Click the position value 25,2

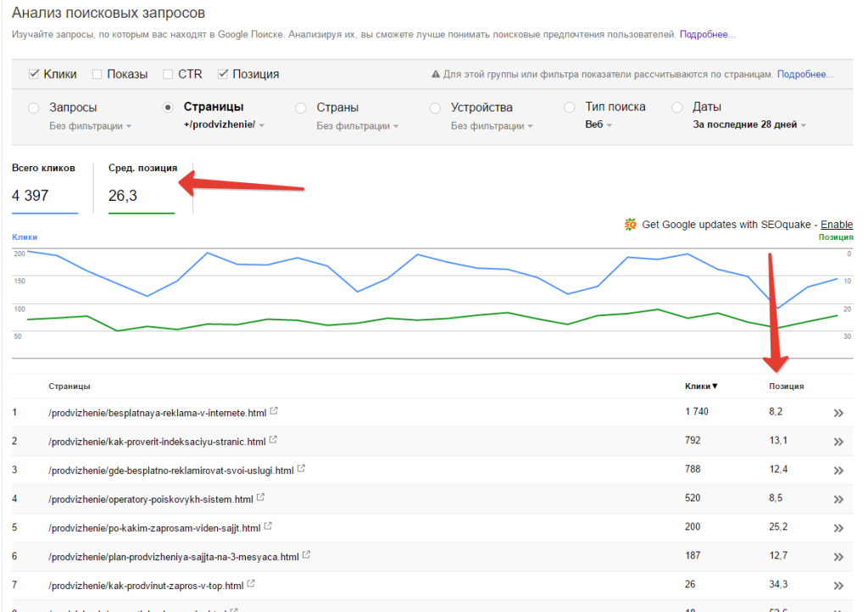(x=778, y=526)
